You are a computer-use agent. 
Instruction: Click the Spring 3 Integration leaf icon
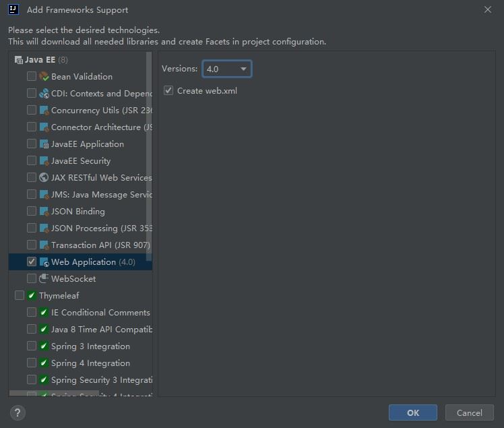(44, 346)
